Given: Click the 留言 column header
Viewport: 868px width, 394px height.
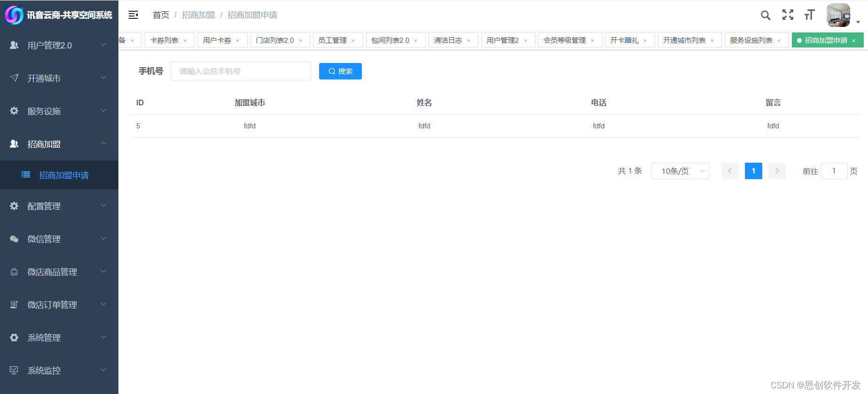Looking at the screenshot, I should [773, 102].
